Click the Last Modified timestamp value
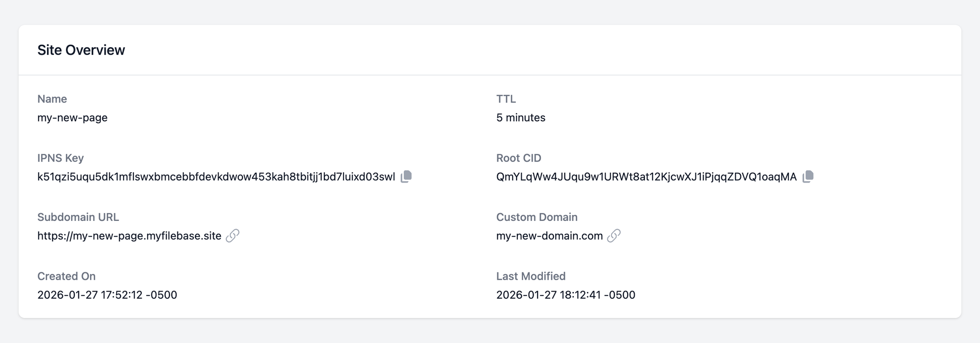 (x=565, y=295)
